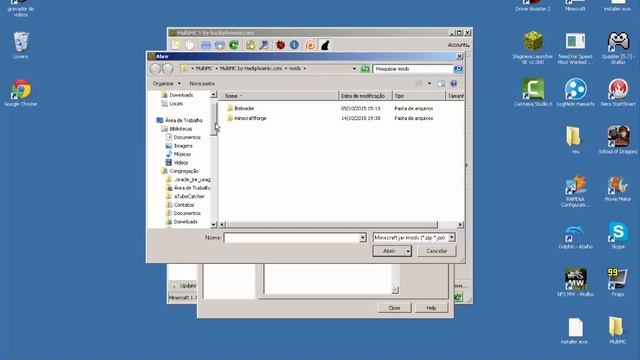Click the Copy Instance icon in MultiMC toolbar
Screen dimensions: 640x360
tap(190, 45)
